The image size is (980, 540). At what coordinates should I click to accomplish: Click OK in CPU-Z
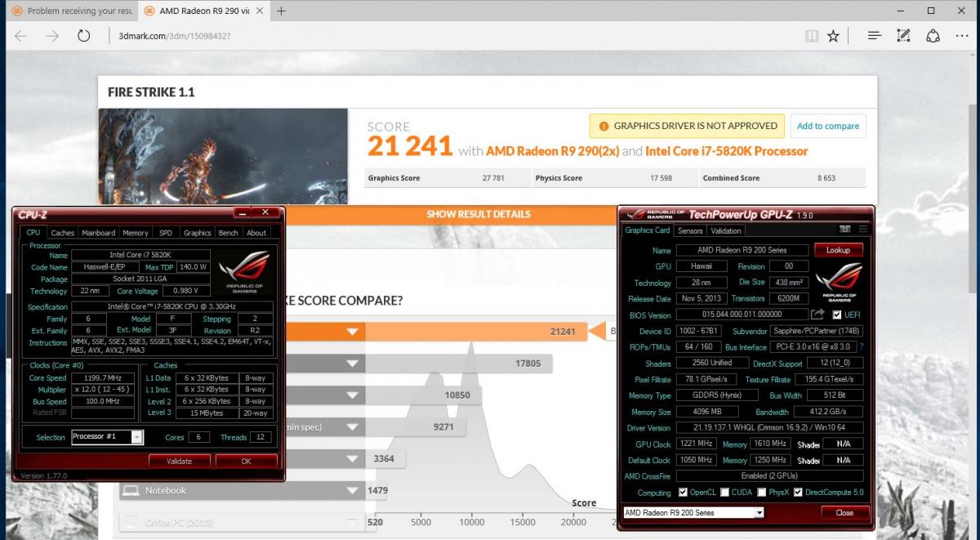pos(246,461)
